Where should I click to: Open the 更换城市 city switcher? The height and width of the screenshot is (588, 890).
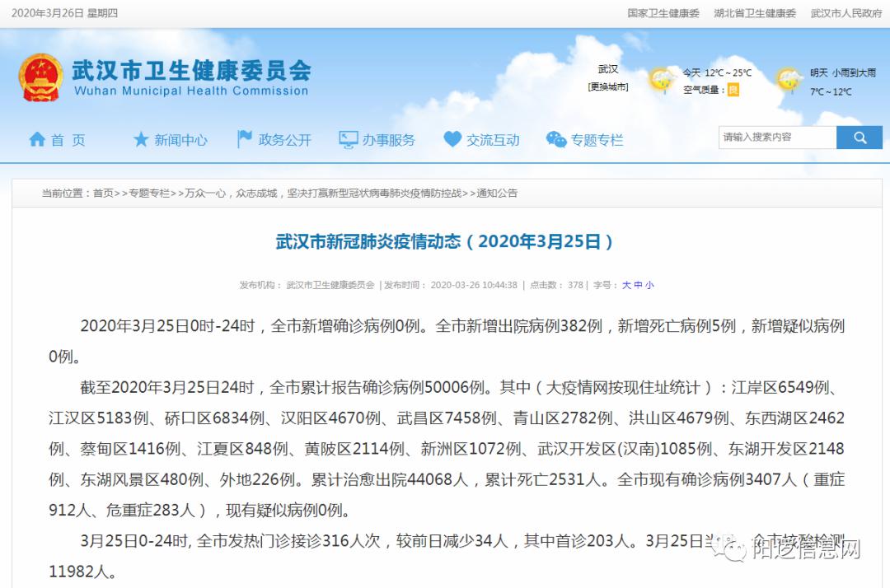click(x=607, y=86)
